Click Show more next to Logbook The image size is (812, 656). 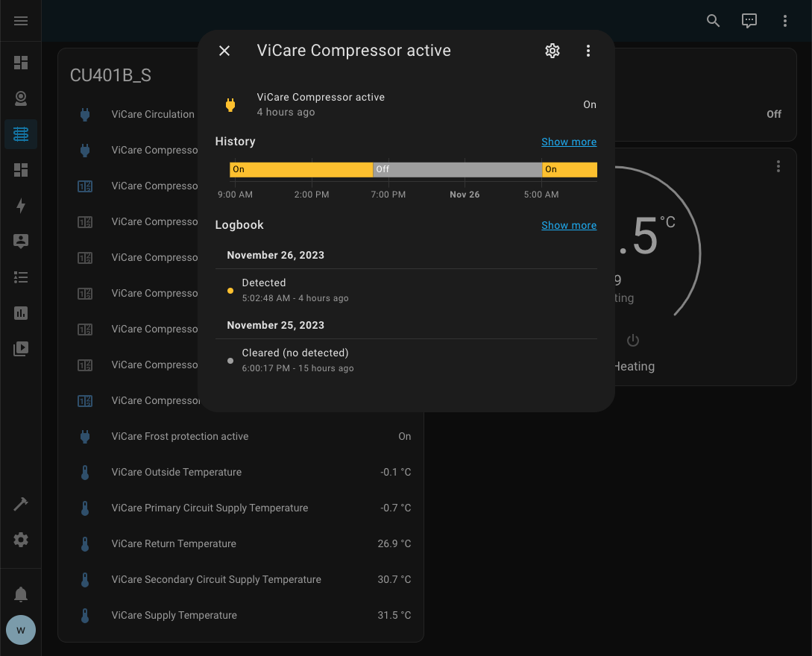pyautogui.click(x=569, y=225)
